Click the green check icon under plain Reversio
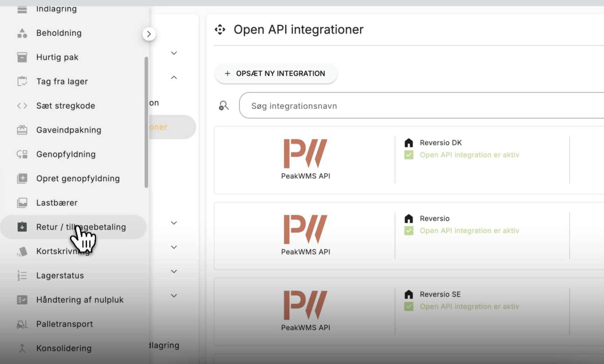Image resolution: width=604 pixels, height=364 pixels. point(409,231)
